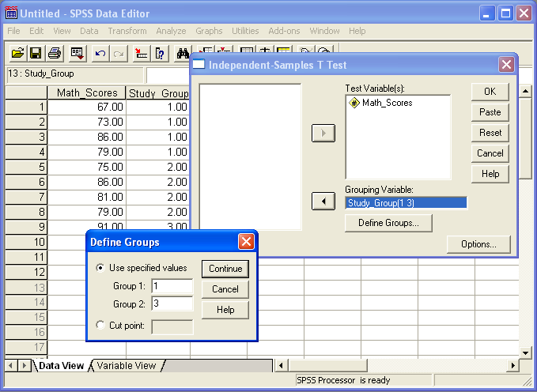This screenshot has height=392, width=537.
Task: Open the Analyze menu
Action: pos(171,31)
